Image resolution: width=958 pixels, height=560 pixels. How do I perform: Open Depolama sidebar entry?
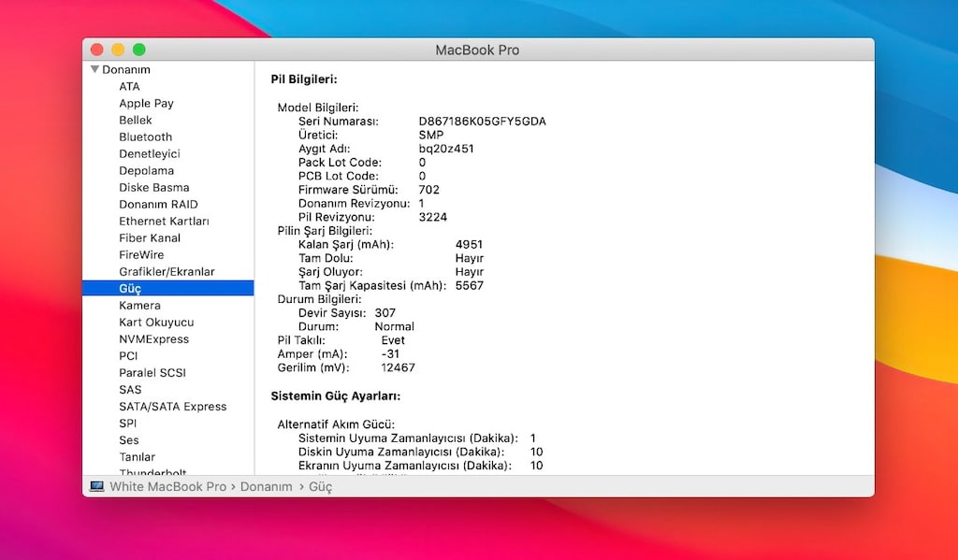(146, 171)
